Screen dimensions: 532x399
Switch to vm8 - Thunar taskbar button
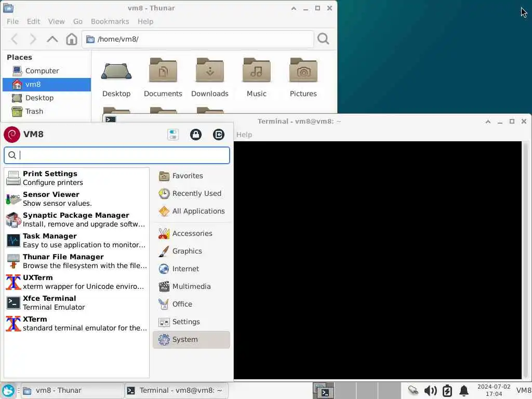click(72, 391)
